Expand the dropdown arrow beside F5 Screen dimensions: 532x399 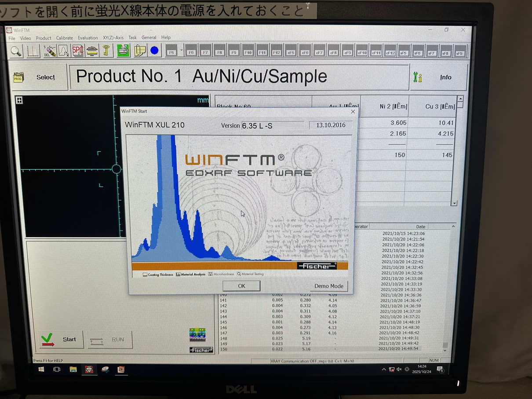click(x=181, y=50)
